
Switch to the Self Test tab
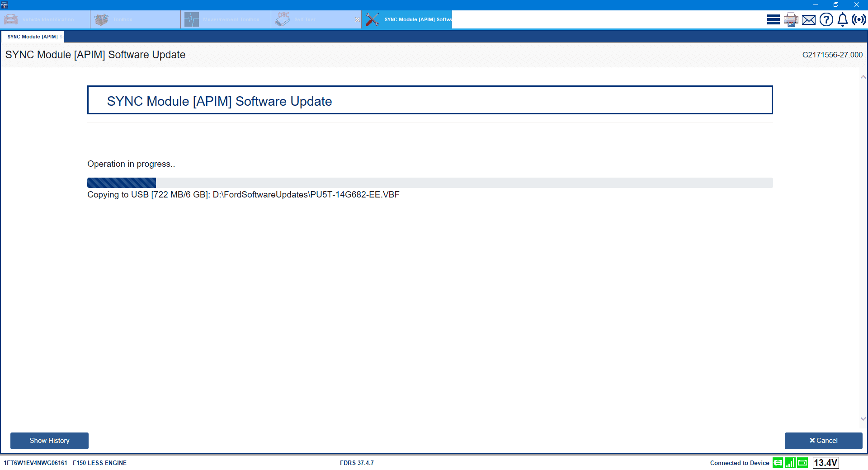coord(316,20)
